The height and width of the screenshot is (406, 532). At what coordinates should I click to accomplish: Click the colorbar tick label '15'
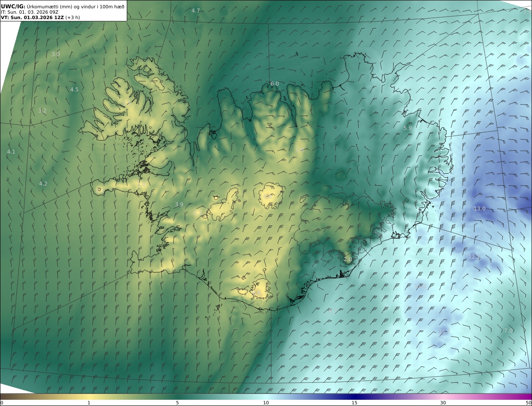(355, 403)
